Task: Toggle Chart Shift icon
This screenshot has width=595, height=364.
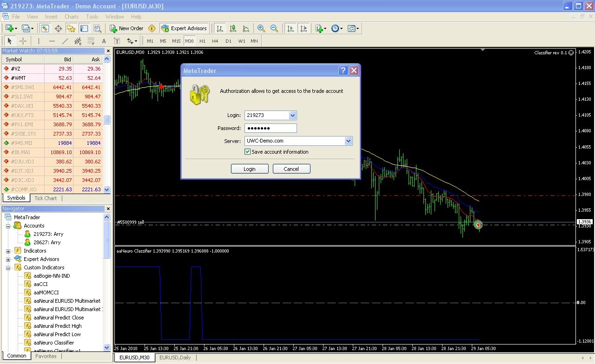Action: coord(304,28)
